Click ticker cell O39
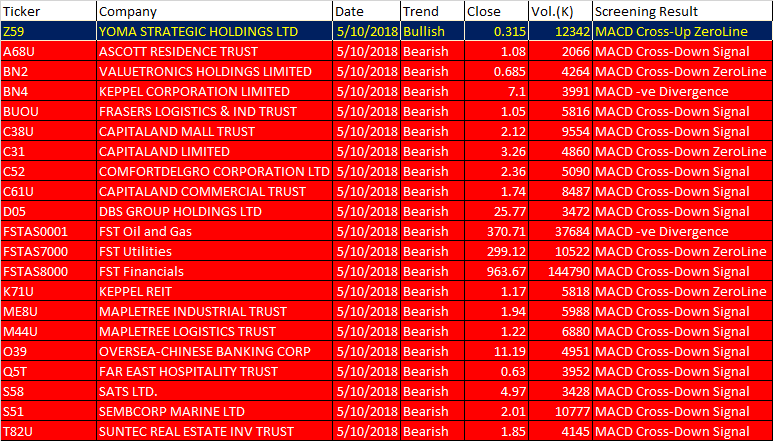Screen dimensions: 773x441 pyautogui.click(x=48, y=351)
